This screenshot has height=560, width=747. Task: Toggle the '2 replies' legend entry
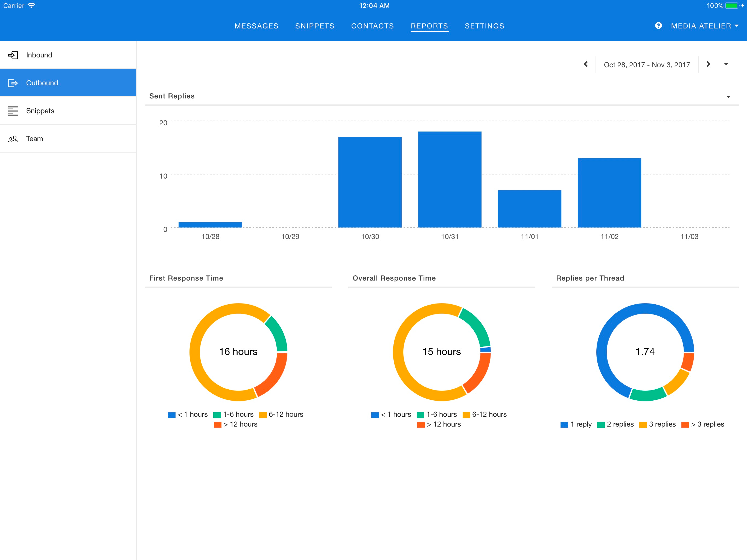click(x=615, y=425)
